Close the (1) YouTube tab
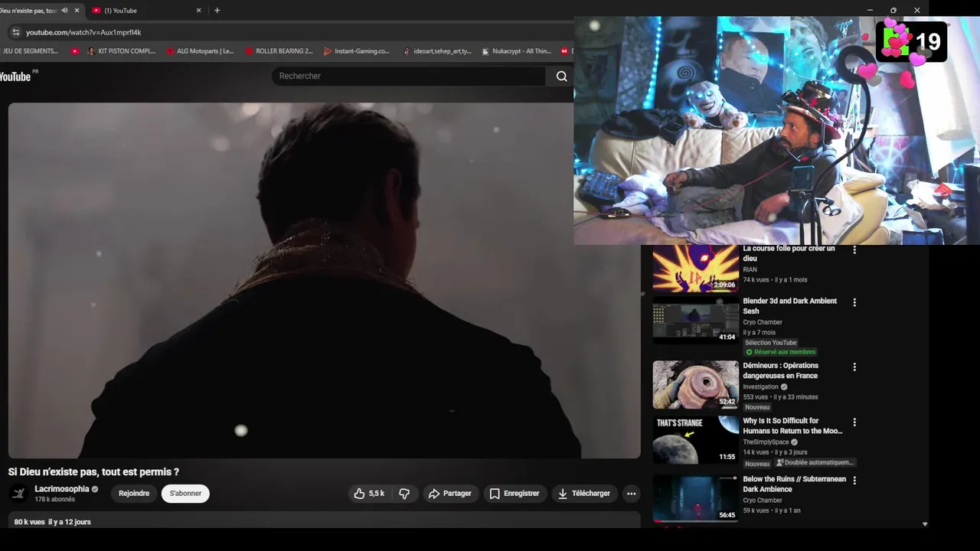980x551 pixels. 199,10
